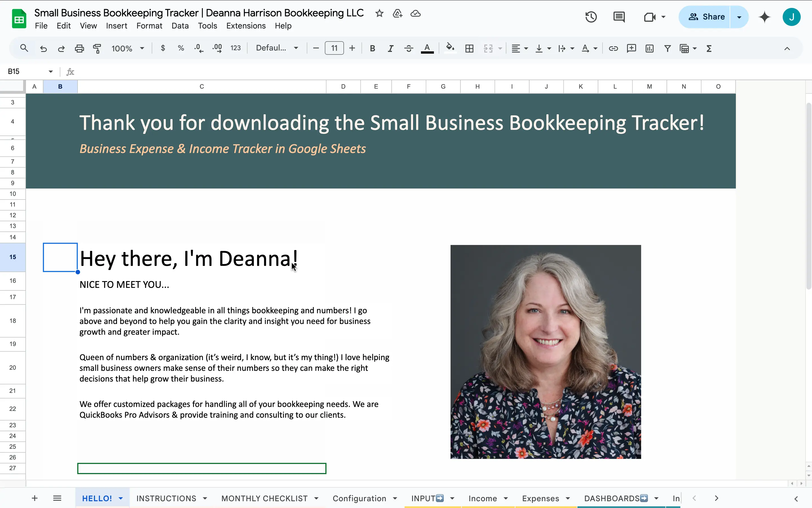
Task: Switch to Expenses sheet tab
Action: click(540, 498)
